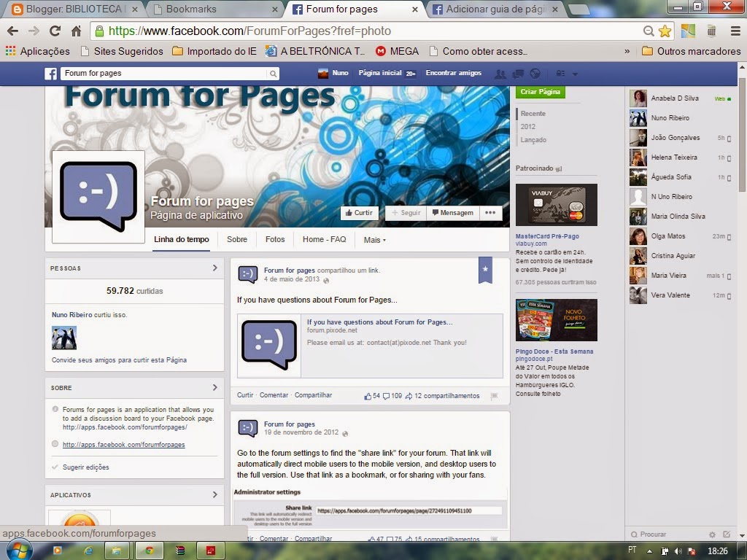
Task: Click the Facebook logo in blue bar
Action: 50,74
